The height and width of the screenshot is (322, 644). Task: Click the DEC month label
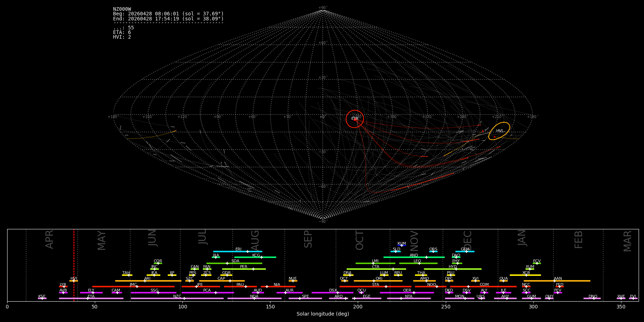468,240
